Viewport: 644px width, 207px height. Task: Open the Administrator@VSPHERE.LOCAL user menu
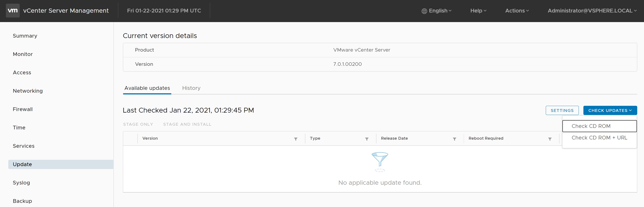click(592, 11)
